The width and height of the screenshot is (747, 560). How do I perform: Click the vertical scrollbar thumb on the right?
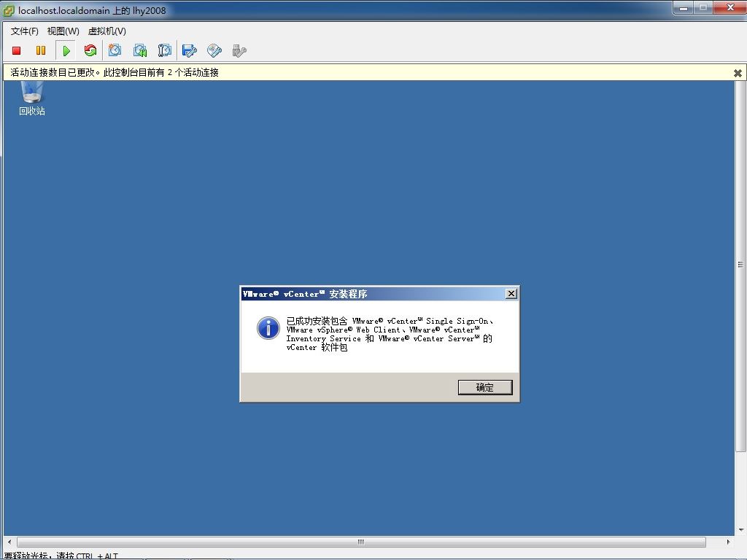coord(740,265)
